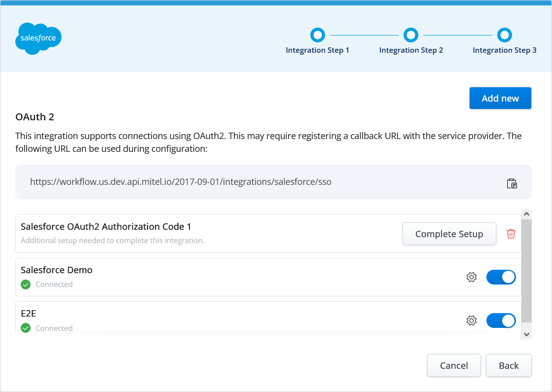This screenshot has height=392, width=552.
Task: Open settings gear for Salesforce Demo
Action: click(x=471, y=277)
